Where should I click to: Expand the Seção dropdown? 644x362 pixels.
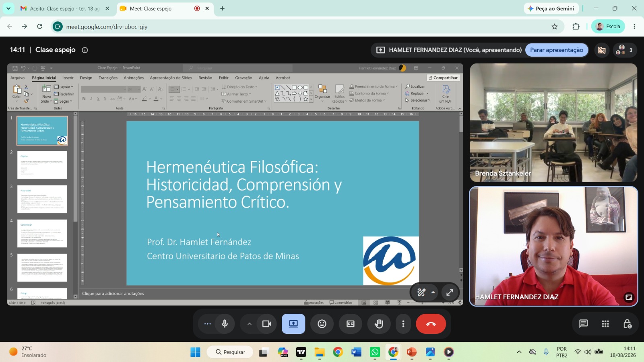click(63, 101)
